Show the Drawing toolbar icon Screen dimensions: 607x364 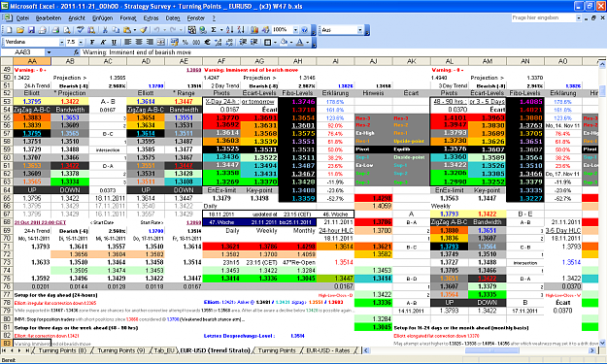click(265, 30)
